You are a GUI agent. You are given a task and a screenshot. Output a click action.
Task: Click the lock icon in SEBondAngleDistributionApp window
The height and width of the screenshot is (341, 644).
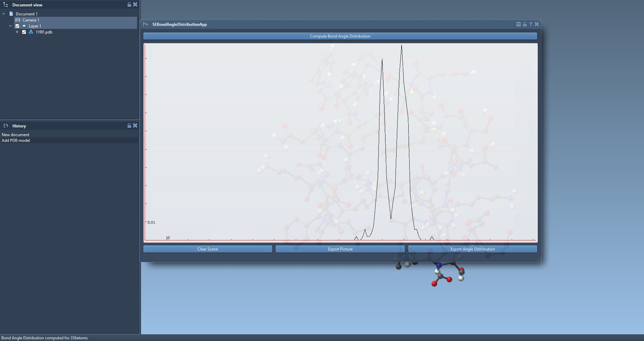[x=525, y=24]
